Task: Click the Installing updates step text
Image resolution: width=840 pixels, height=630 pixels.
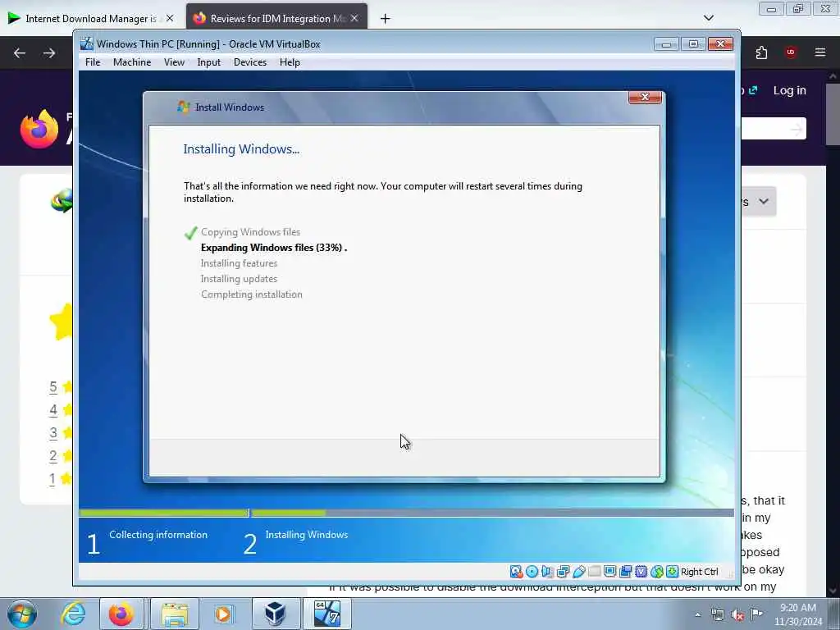Action: click(239, 279)
